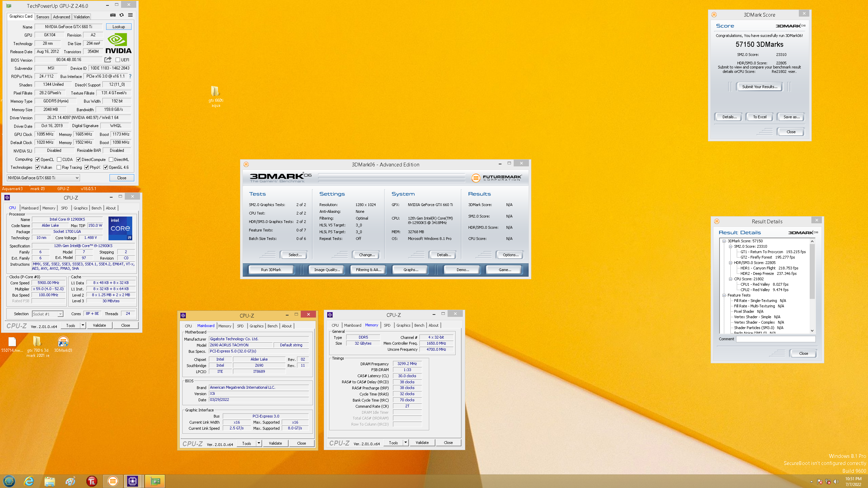The image size is (868, 488).
Task: Collapse the CPU Score: 21802 node
Action: pos(730,279)
